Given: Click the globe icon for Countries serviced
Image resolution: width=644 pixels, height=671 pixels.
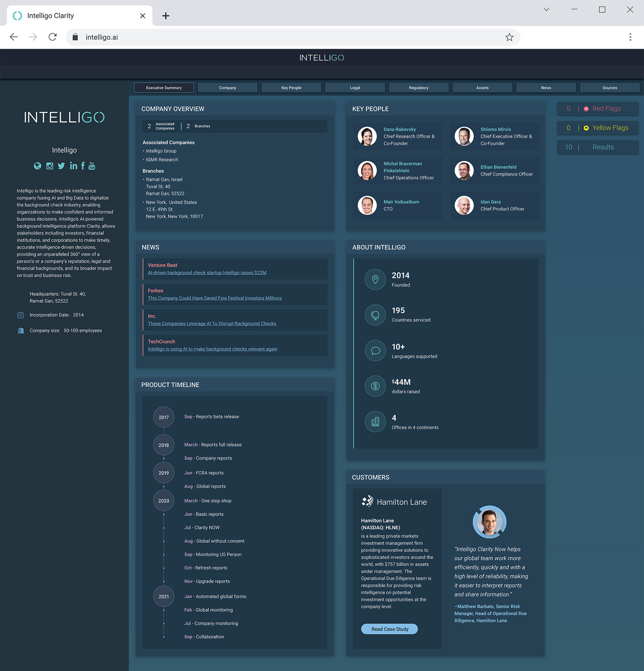Looking at the screenshot, I should coord(375,315).
